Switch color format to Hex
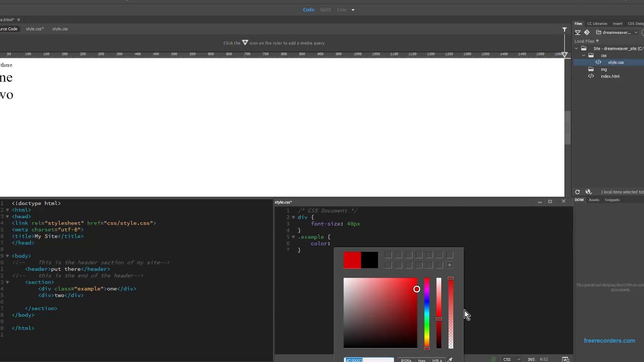This screenshot has height=362, width=644. click(x=422, y=360)
